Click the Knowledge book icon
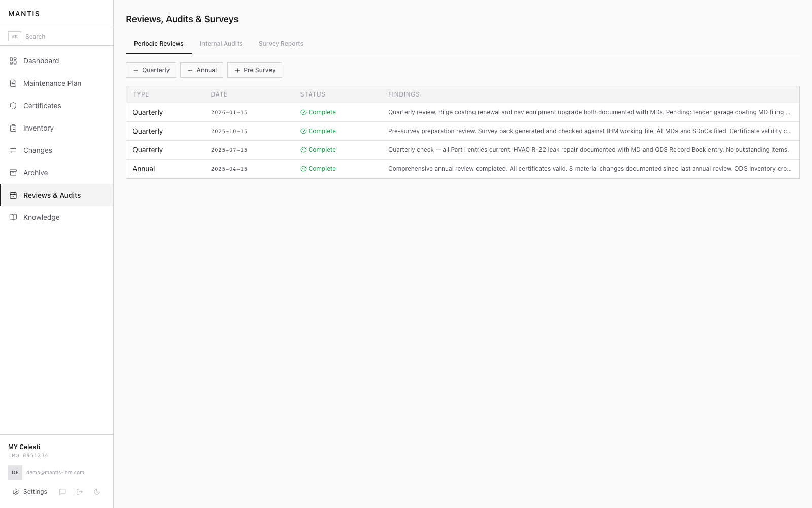 [13, 217]
